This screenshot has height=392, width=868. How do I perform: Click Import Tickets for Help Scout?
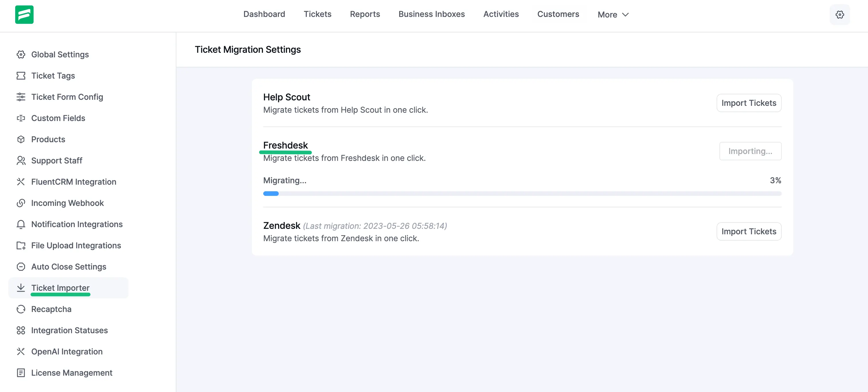pyautogui.click(x=749, y=103)
